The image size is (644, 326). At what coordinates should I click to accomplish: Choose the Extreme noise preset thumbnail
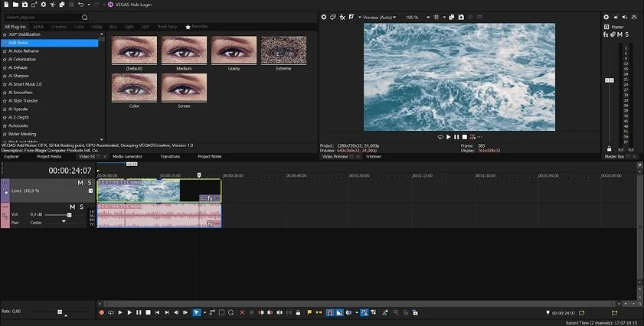[283, 50]
